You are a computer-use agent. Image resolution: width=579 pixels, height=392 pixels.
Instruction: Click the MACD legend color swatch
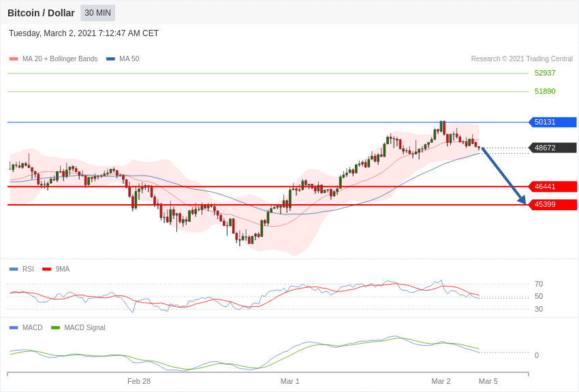click(x=14, y=328)
